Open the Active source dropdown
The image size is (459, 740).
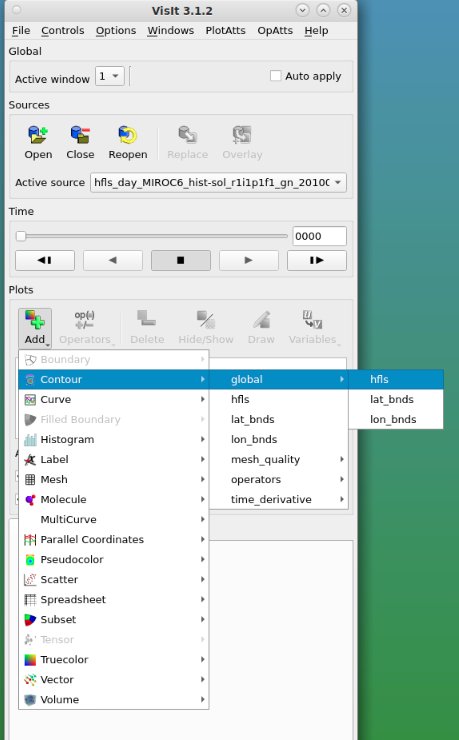click(x=218, y=183)
